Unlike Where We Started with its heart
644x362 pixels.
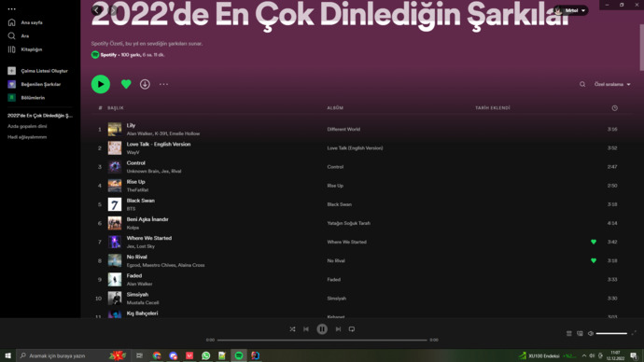pos(594,243)
